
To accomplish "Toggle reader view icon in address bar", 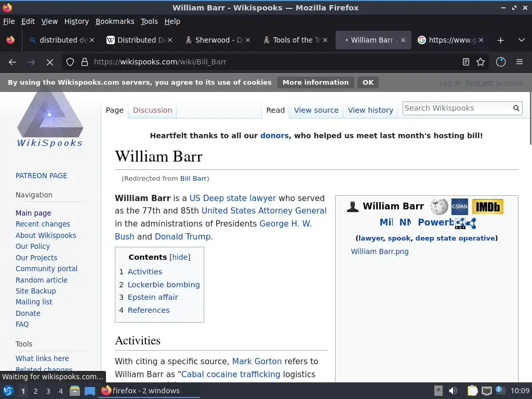I will (466, 62).
